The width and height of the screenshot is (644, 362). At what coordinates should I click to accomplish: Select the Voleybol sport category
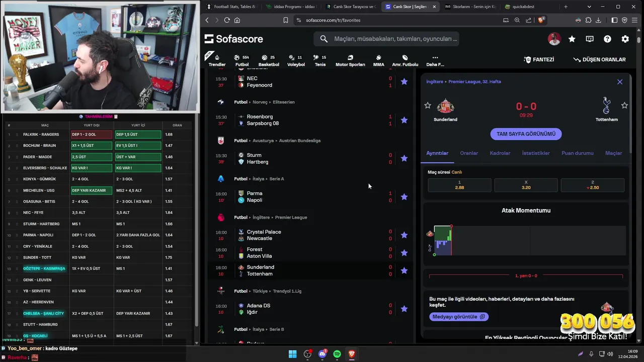[x=296, y=60]
